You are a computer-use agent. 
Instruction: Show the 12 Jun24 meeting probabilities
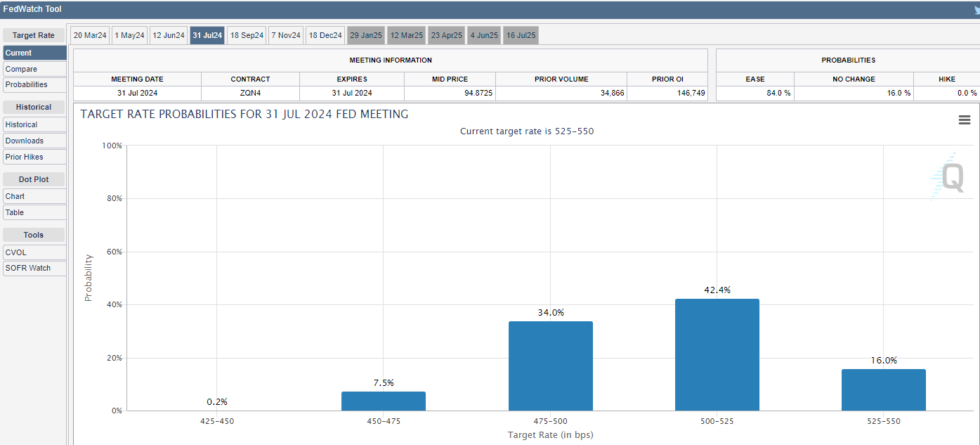pos(169,34)
